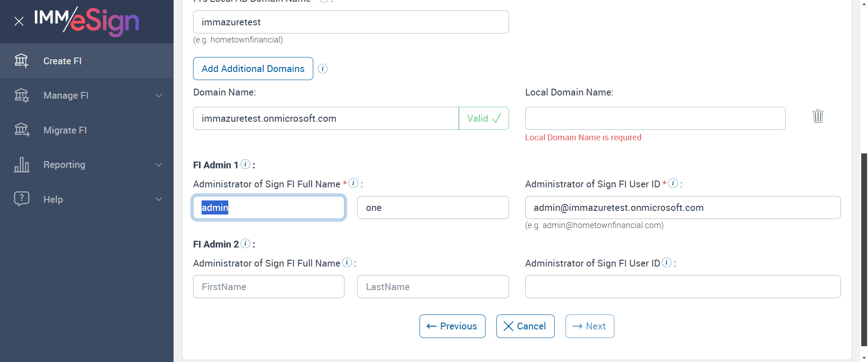
Task: Close the sidebar with the X icon
Action: tap(19, 21)
